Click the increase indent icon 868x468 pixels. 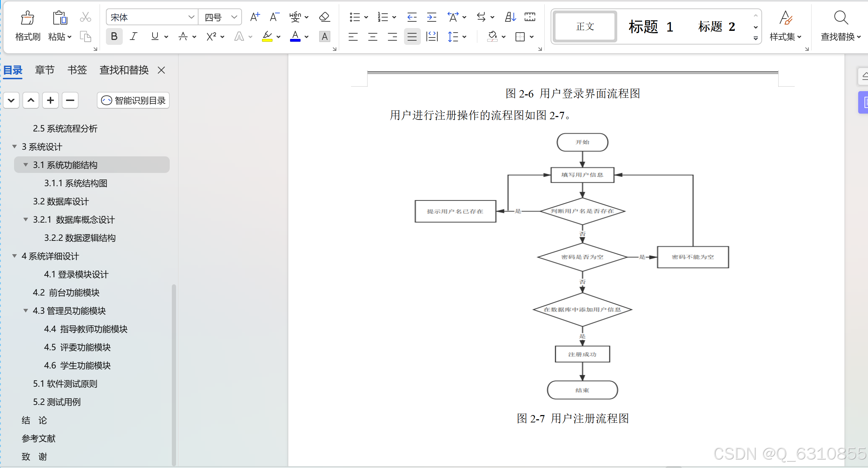click(432, 17)
